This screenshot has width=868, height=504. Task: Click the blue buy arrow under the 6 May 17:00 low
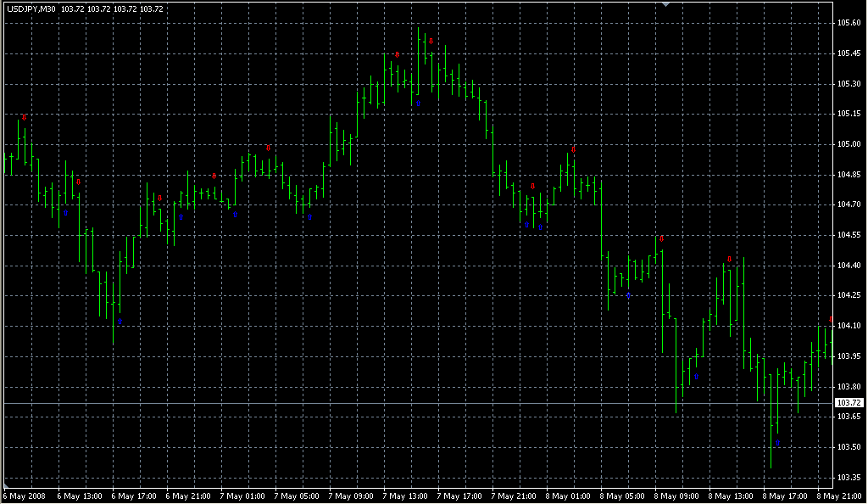coord(120,322)
